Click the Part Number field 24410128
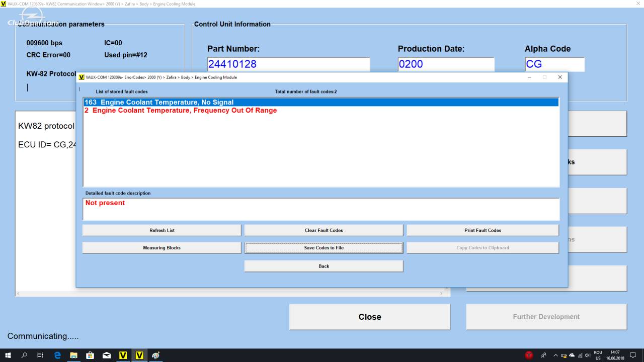This screenshot has height=362, width=644. 289,64
